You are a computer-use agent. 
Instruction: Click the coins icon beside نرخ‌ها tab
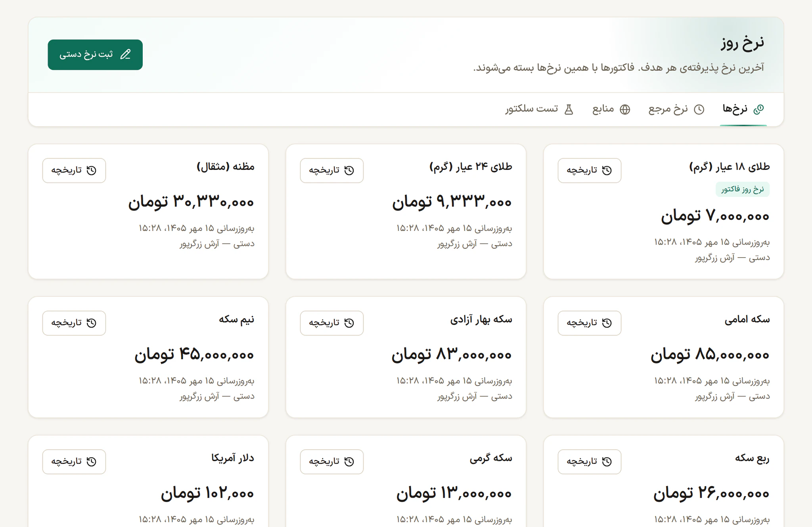point(758,109)
